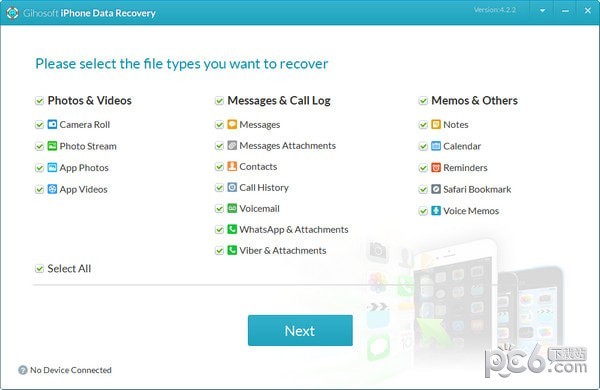Click the Voice Memos label
Viewport: 600px width, 390px height.
[471, 211]
